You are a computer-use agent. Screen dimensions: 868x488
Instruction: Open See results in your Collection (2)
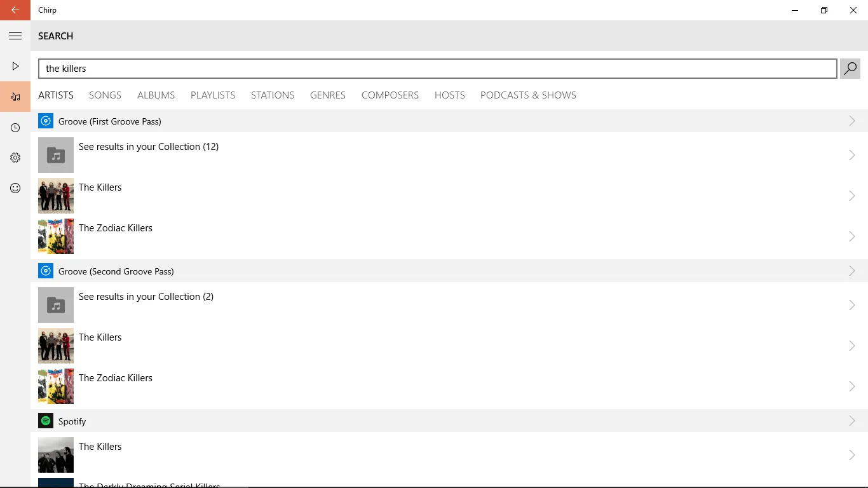click(146, 297)
